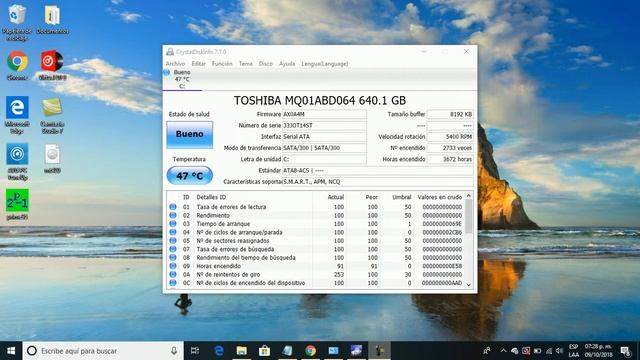
Task: Click the Detalles ID column header
Action: pyautogui.click(x=211, y=197)
